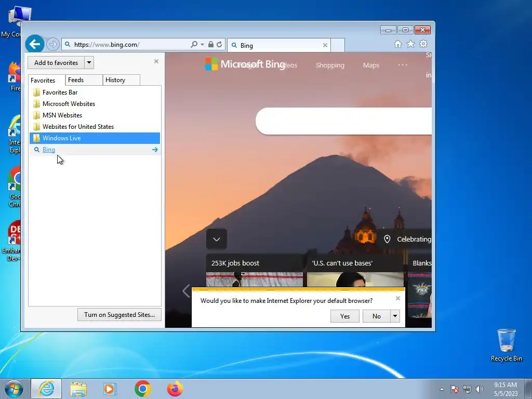The height and width of the screenshot is (399, 532).
Task: Expand the Microsoft Websites folder
Action: [x=95, y=104]
